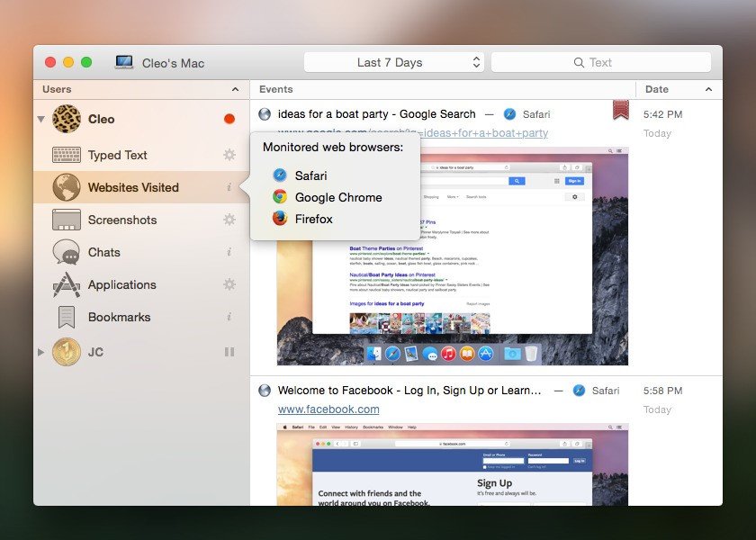The height and width of the screenshot is (540, 756).
Task: Show Websites Visited info button
Action: (229, 187)
